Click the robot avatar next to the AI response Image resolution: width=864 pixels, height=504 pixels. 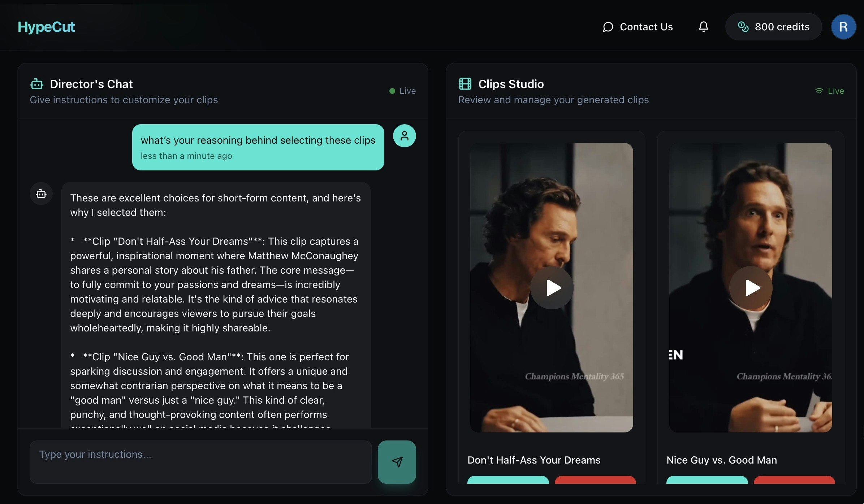[41, 194]
